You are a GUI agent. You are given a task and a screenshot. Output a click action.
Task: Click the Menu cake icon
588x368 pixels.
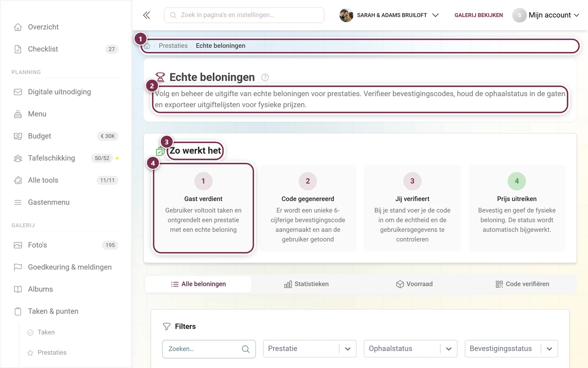tap(18, 114)
